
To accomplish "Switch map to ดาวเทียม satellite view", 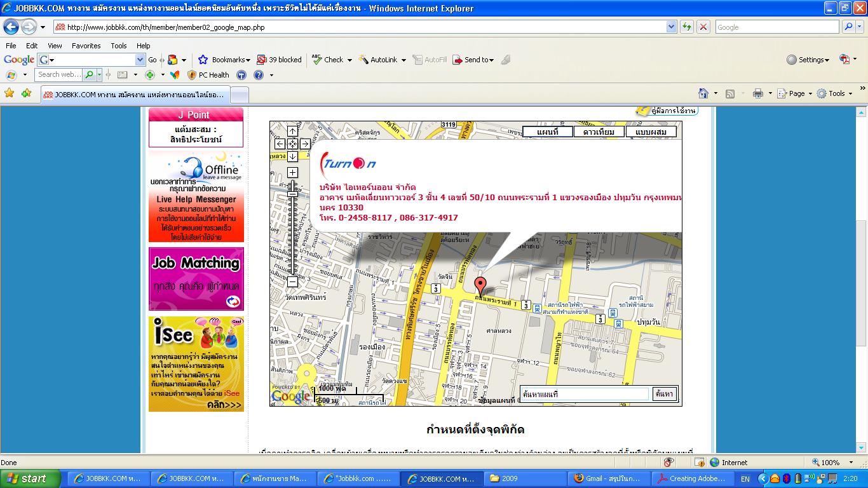I will (x=599, y=132).
